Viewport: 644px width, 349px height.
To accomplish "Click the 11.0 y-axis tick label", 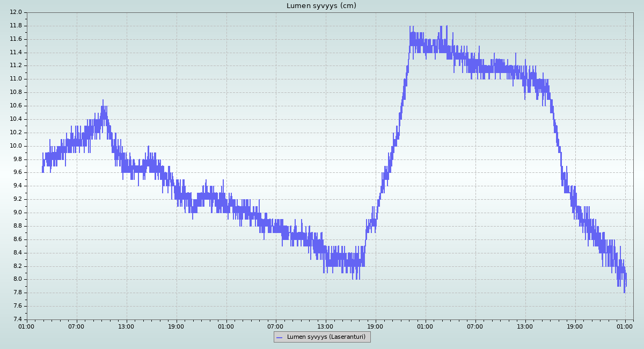I will pos(16,79).
